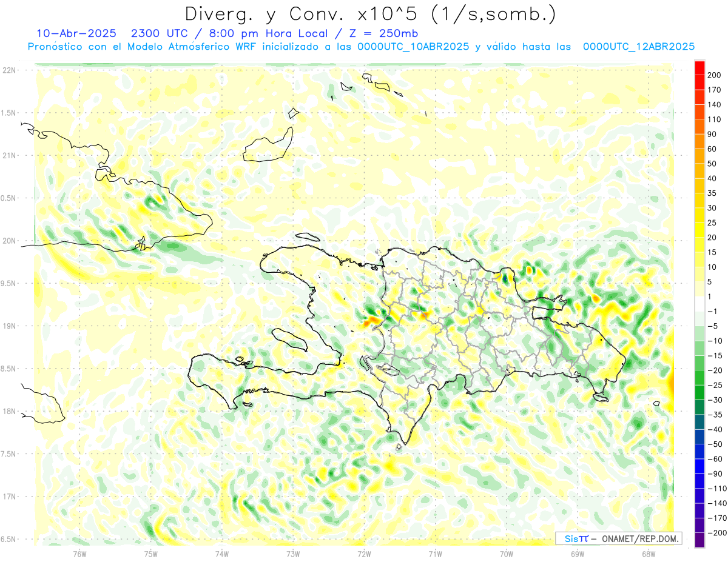The width and height of the screenshot is (728, 562).
Task: Pick the topmost red colorbar segment
Action: click(x=699, y=68)
